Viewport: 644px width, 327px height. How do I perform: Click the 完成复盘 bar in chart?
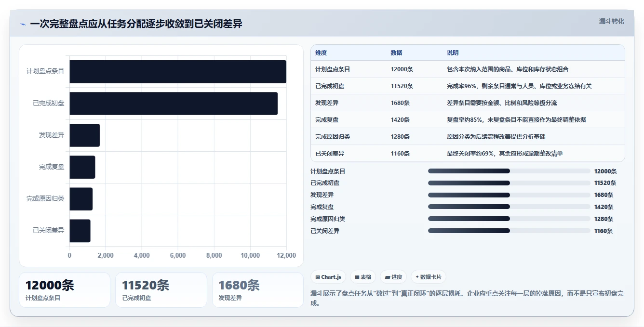pyautogui.click(x=82, y=167)
